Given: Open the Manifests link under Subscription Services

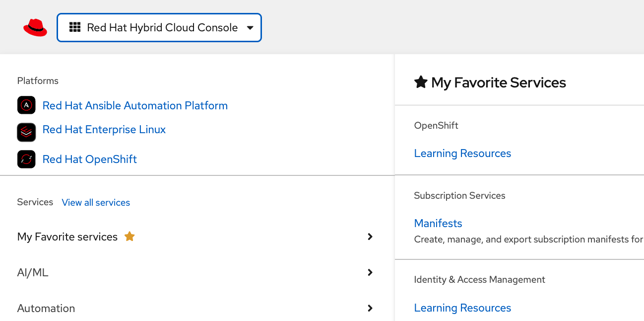Looking at the screenshot, I should click(438, 223).
